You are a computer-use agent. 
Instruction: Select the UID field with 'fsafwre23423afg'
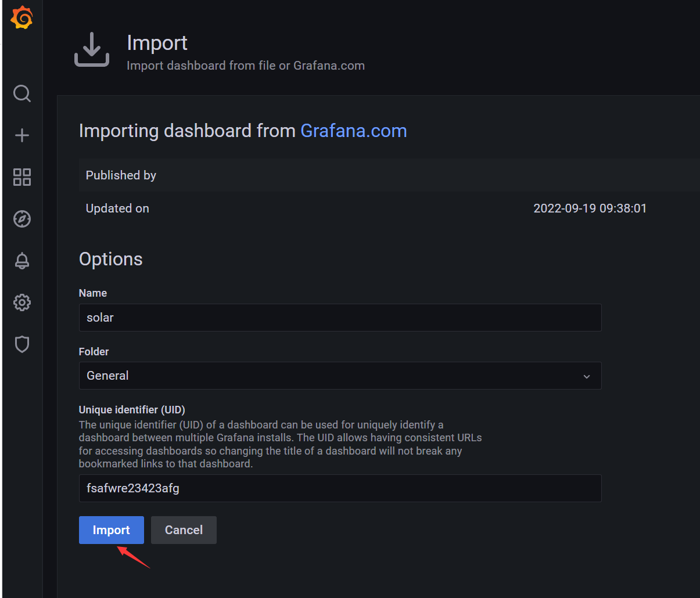pos(340,488)
